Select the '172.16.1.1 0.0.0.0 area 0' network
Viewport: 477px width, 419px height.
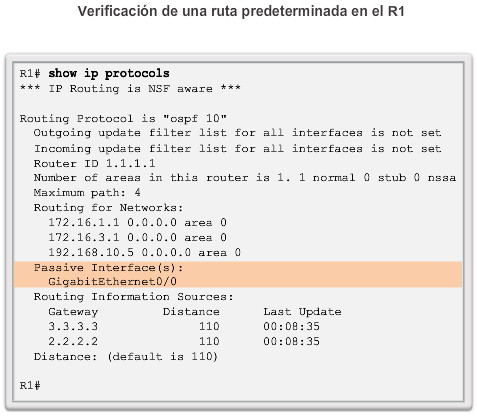click(x=137, y=223)
